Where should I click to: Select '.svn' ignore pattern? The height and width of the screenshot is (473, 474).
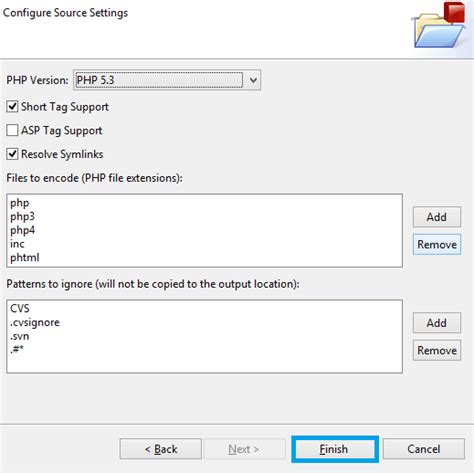pos(20,336)
